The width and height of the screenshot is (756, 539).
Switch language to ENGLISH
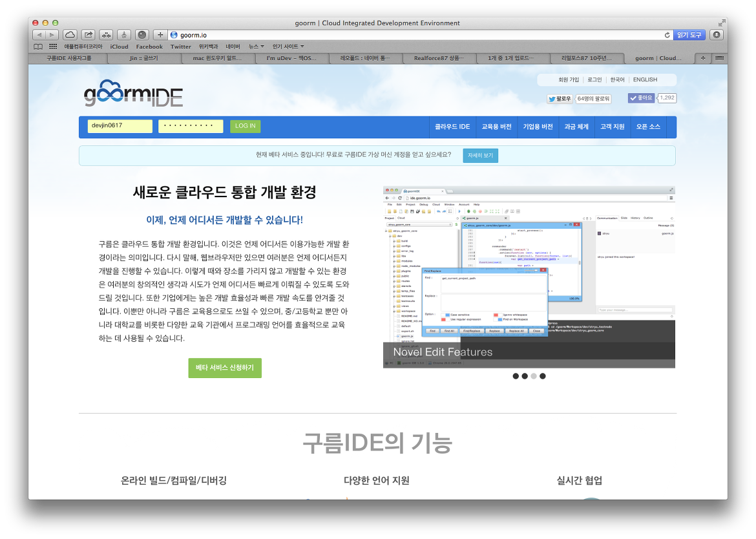coord(645,80)
